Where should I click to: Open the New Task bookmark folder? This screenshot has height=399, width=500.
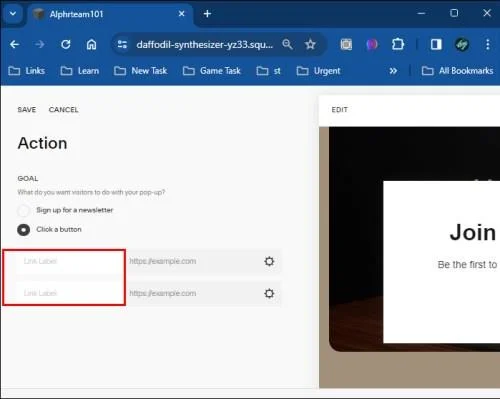(140, 71)
